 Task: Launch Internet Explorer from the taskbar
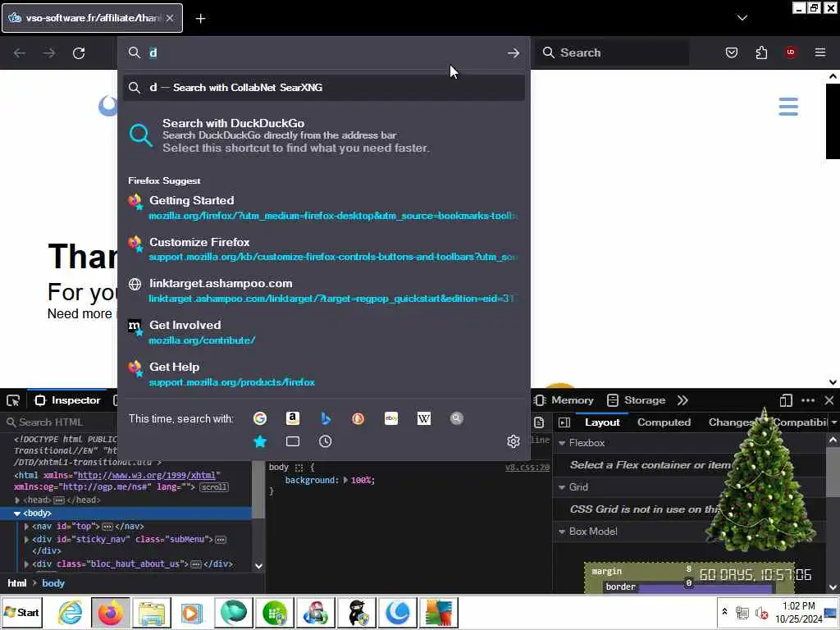pos(71,613)
